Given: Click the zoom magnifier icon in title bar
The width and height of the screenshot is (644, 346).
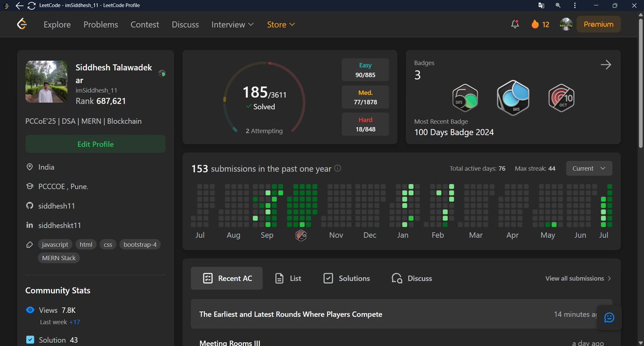Looking at the screenshot, I should click(x=558, y=5).
